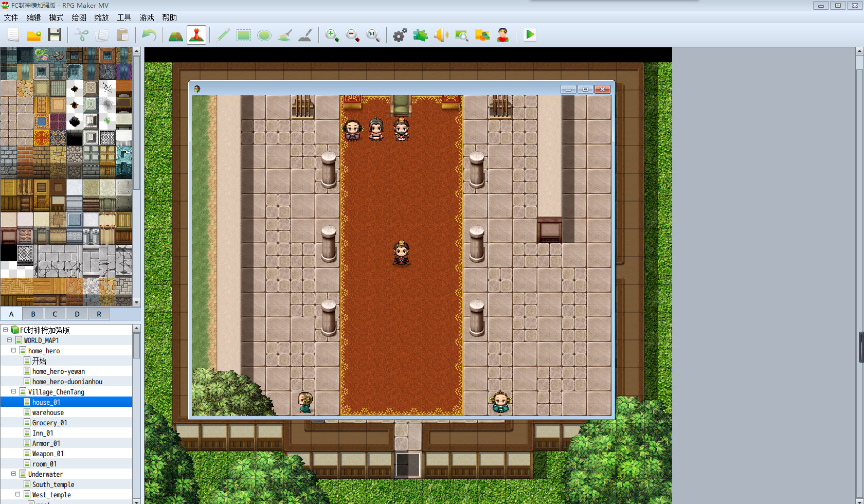The width and height of the screenshot is (864, 504).
Task: Switch to Map editing mode icon
Action: pos(176,35)
